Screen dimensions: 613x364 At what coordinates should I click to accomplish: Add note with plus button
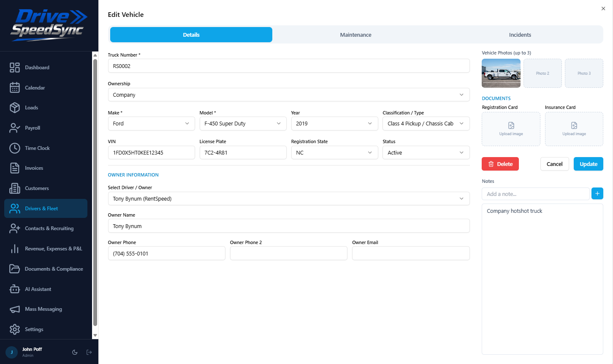click(x=597, y=194)
